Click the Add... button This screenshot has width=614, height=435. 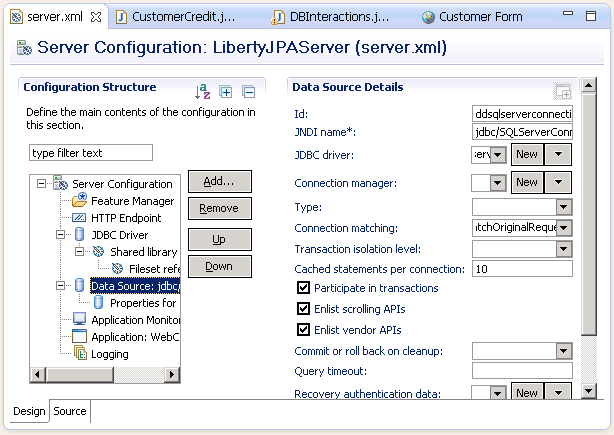(x=219, y=181)
